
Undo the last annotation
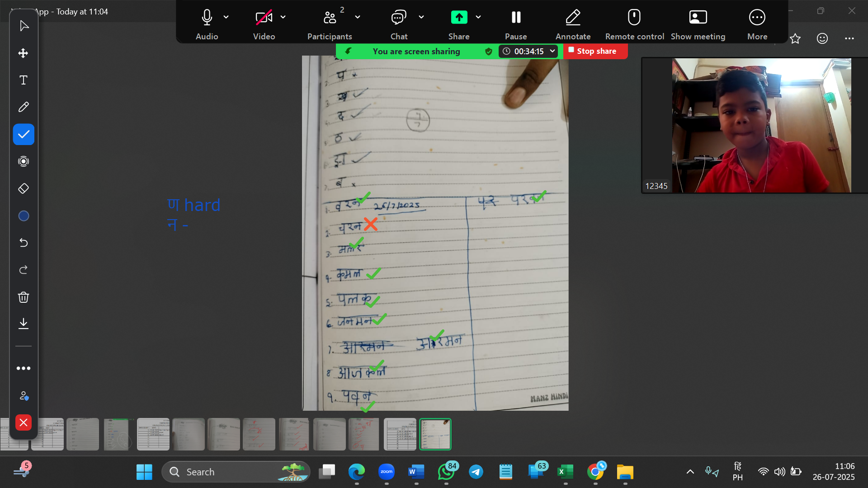[24, 243]
